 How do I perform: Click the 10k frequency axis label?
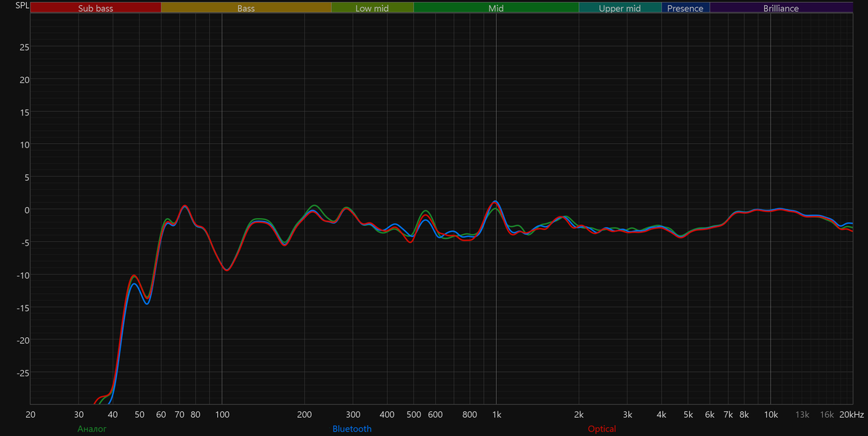771,414
